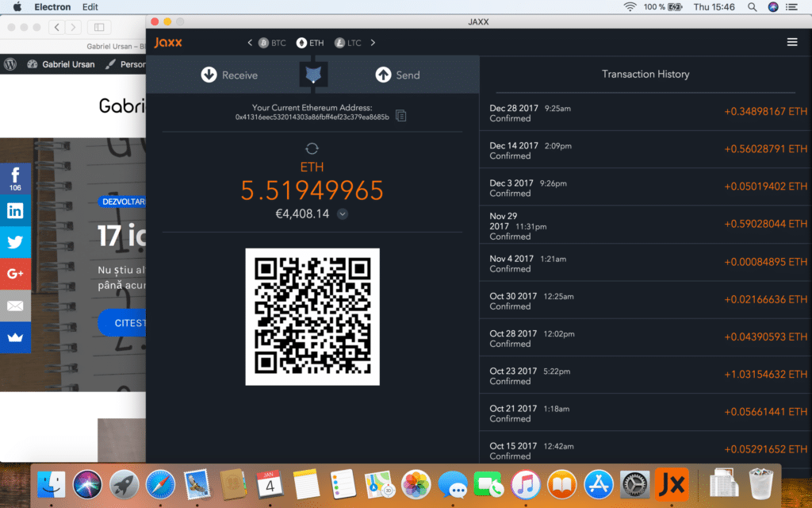Go back in the Safari window
The height and width of the screenshot is (508, 812).
(57, 27)
